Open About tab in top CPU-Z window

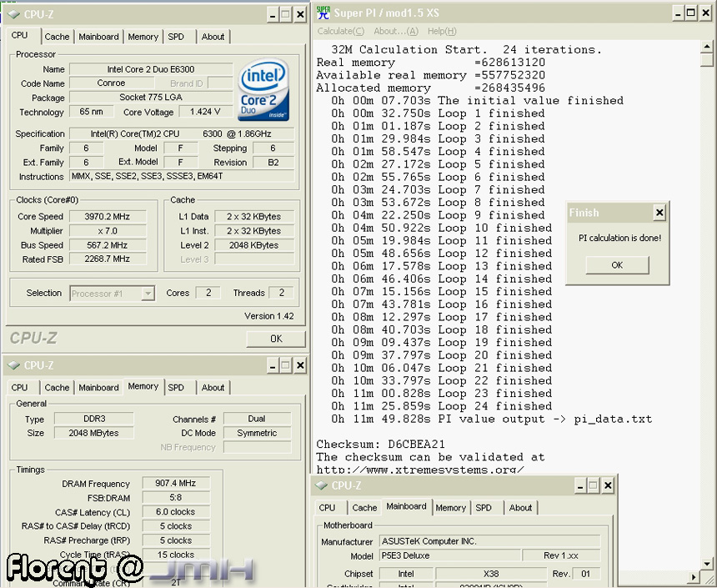[213, 37]
